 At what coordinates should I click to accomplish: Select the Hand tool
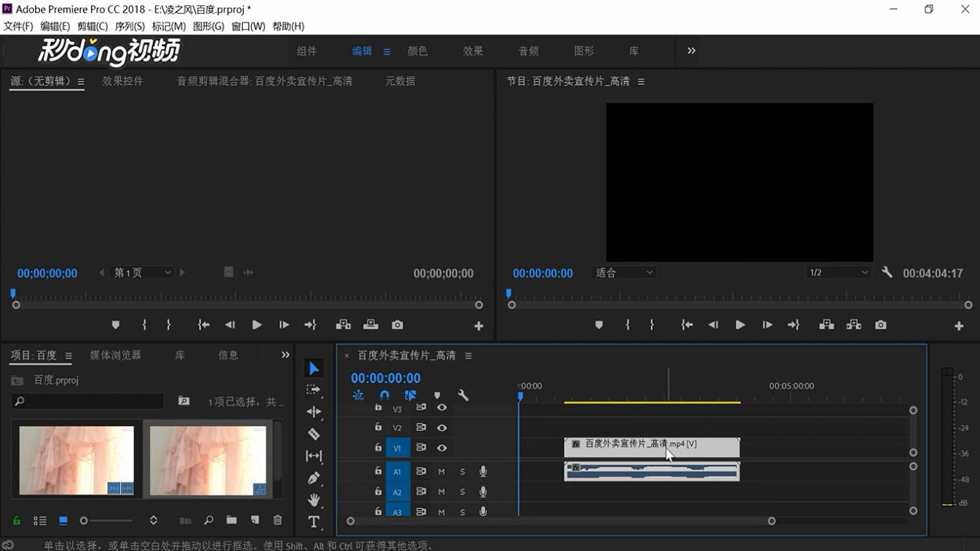pos(314,500)
